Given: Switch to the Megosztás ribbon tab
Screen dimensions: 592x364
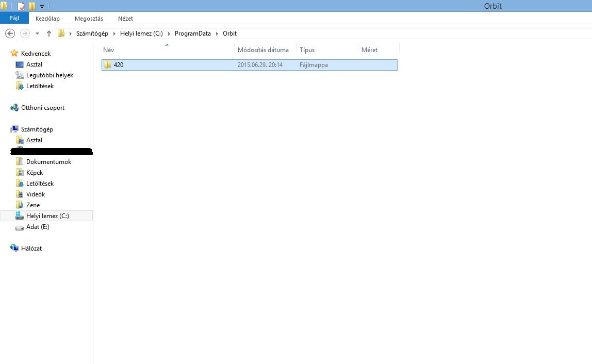Looking at the screenshot, I should [x=89, y=19].
